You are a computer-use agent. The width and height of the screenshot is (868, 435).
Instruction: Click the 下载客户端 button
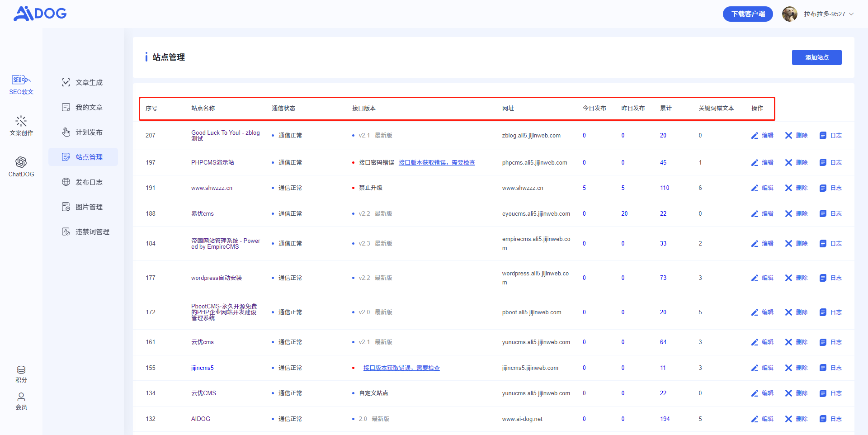(748, 14)
